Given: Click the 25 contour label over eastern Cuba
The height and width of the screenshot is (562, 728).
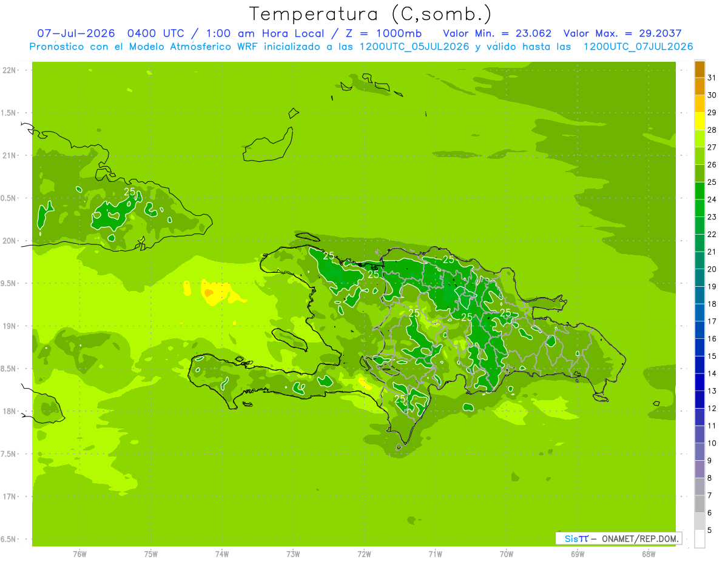Looking at the screenshot, I should point(130,191).
